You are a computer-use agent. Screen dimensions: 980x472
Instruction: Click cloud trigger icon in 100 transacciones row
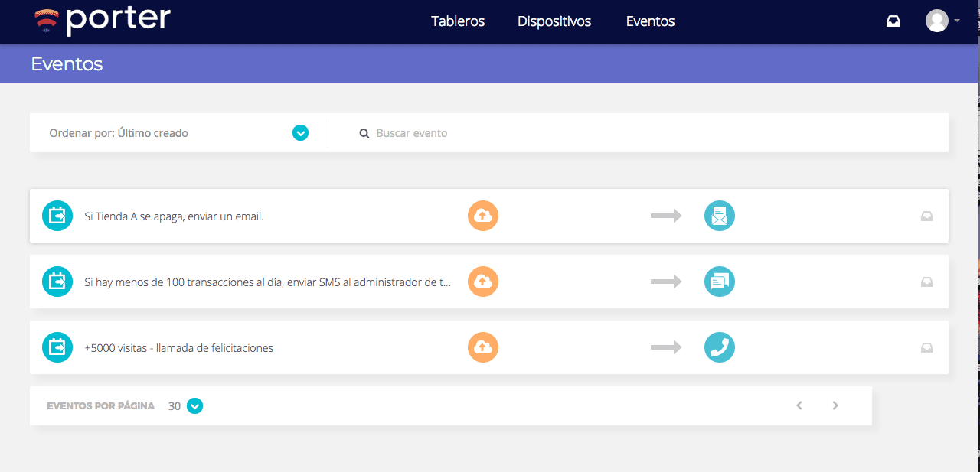coord(483,282)
